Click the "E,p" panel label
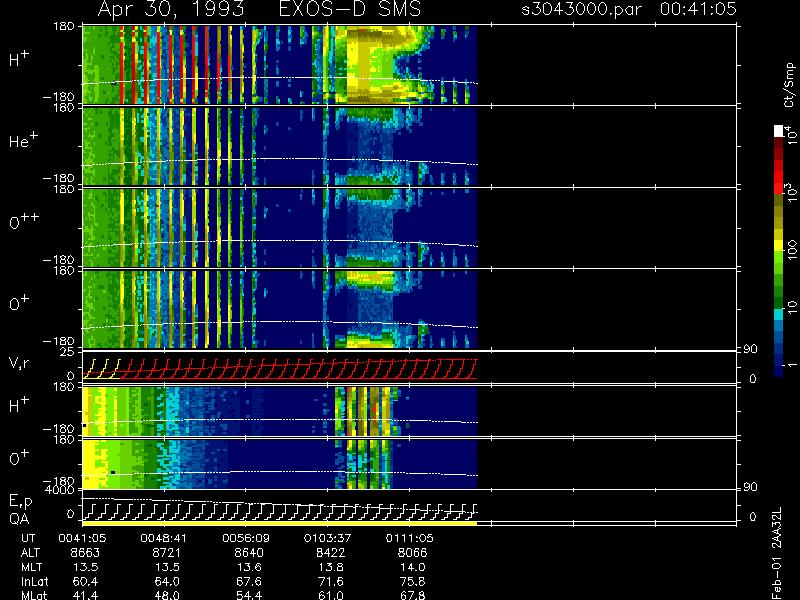 tap(21, 502)
